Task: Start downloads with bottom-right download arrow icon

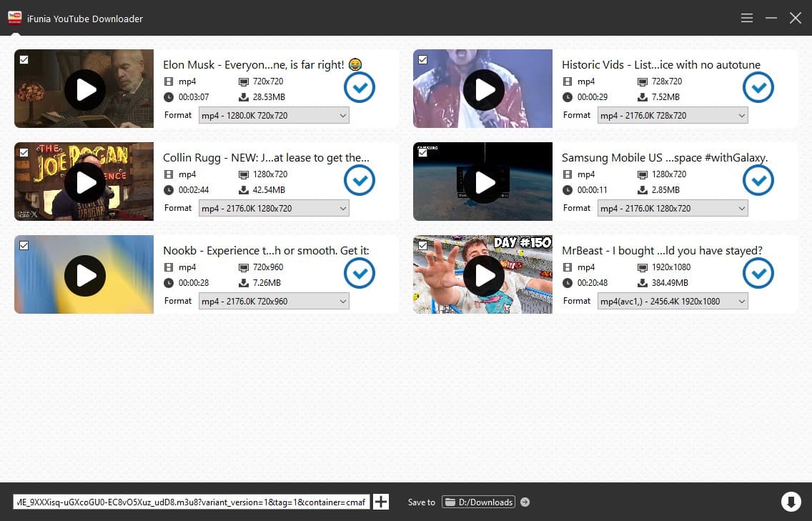Action: click(x=791, y=502)
